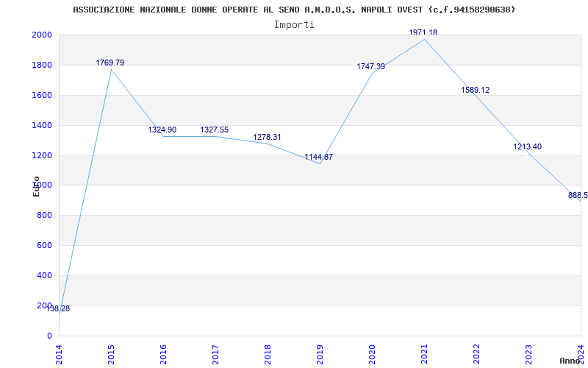588x368 pixels.
Task: Click the Importi subtitle
Action: (x=294, y=25)
